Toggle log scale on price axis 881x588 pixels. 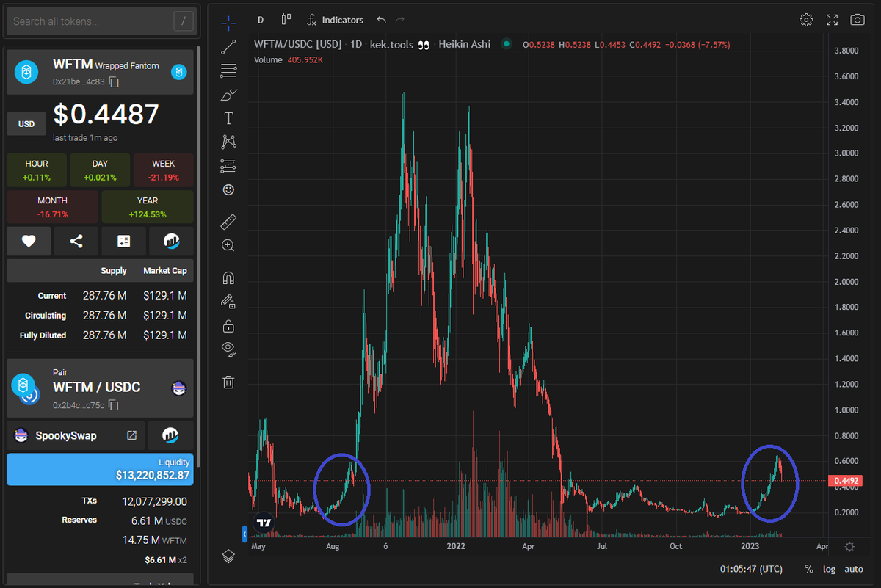(830, 569)
